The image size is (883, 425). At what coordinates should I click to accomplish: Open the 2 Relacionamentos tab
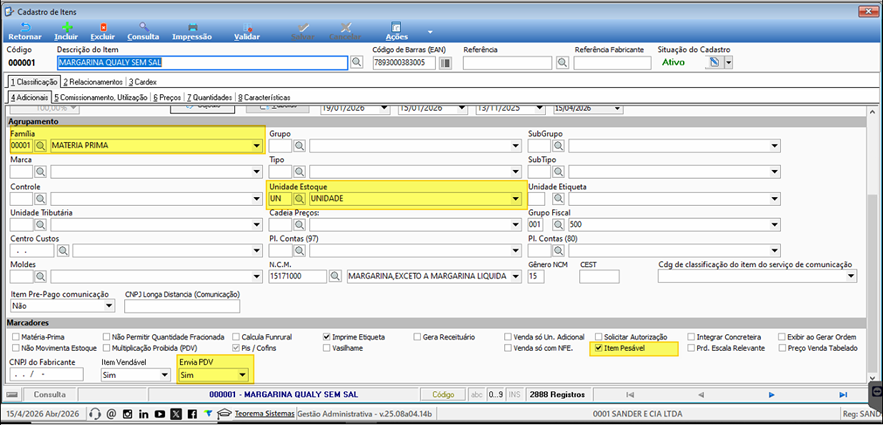click(92, 82)
